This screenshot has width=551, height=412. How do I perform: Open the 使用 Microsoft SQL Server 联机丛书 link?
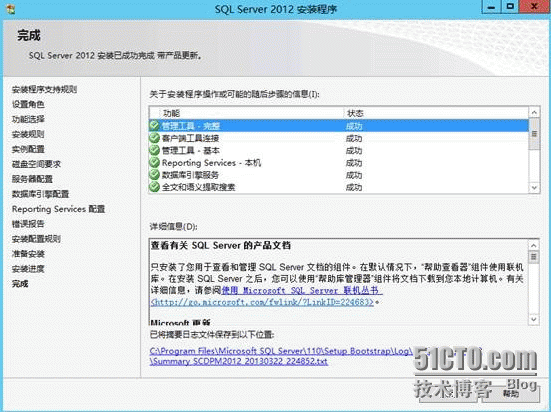[x=302, y=290]
